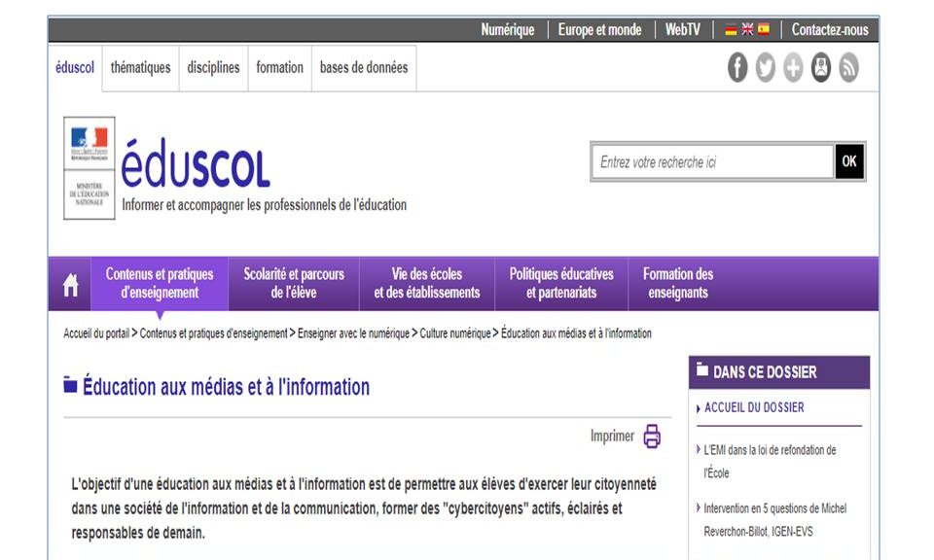This screenshot has height=560, width=934.
Task: Click the printer icon
Action: pyautogui.click(x=652, y=437)
